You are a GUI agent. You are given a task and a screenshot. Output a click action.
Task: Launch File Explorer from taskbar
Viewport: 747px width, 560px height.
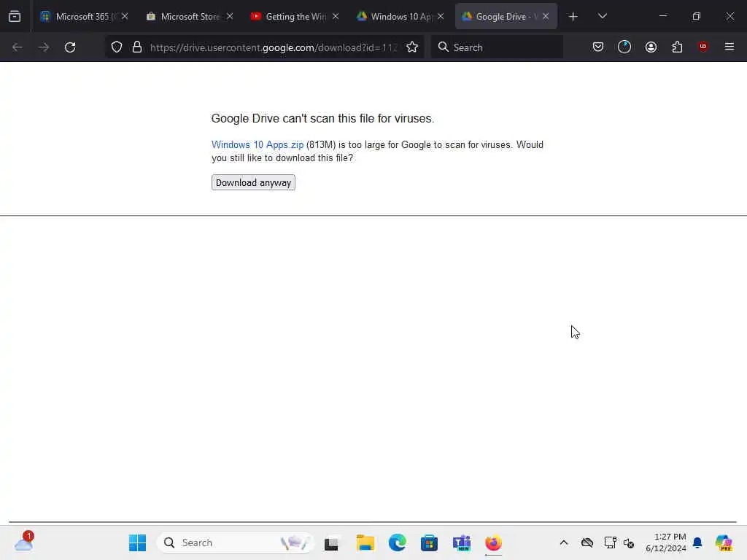pos(365,542)
